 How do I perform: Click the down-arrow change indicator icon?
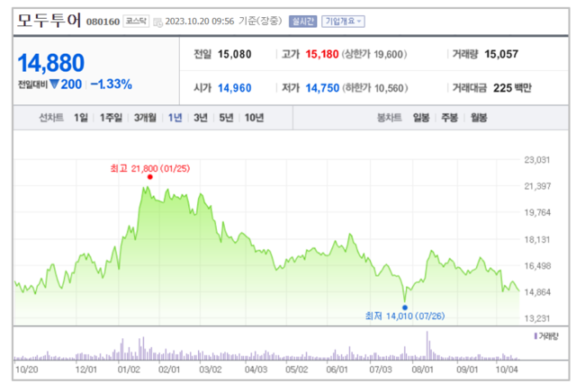[x=55, y=85]
